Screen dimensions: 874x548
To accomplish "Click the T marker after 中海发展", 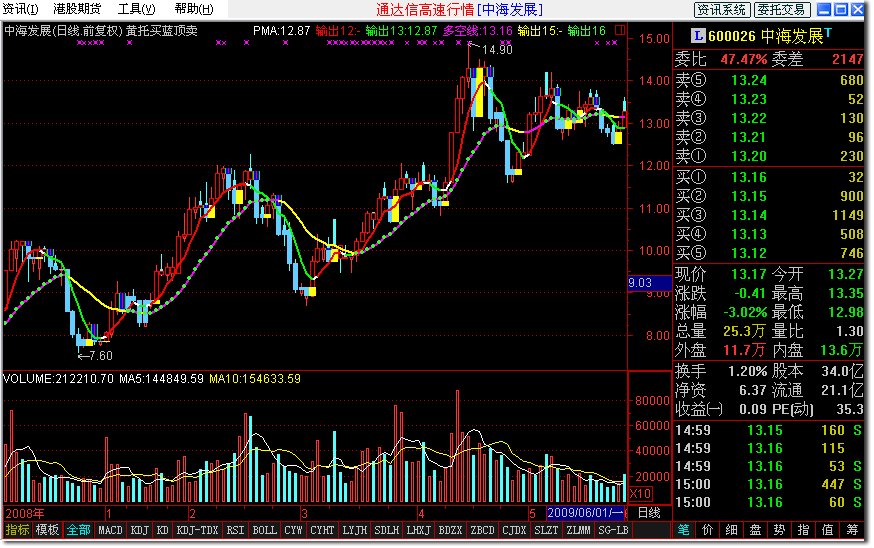I will coord(828,33).
